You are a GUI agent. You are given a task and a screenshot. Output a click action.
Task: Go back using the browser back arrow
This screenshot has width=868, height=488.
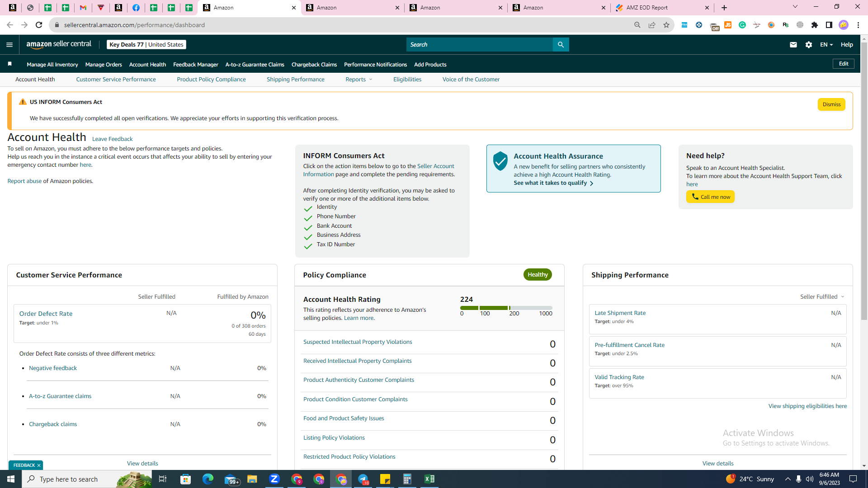(x=10, y=25)
